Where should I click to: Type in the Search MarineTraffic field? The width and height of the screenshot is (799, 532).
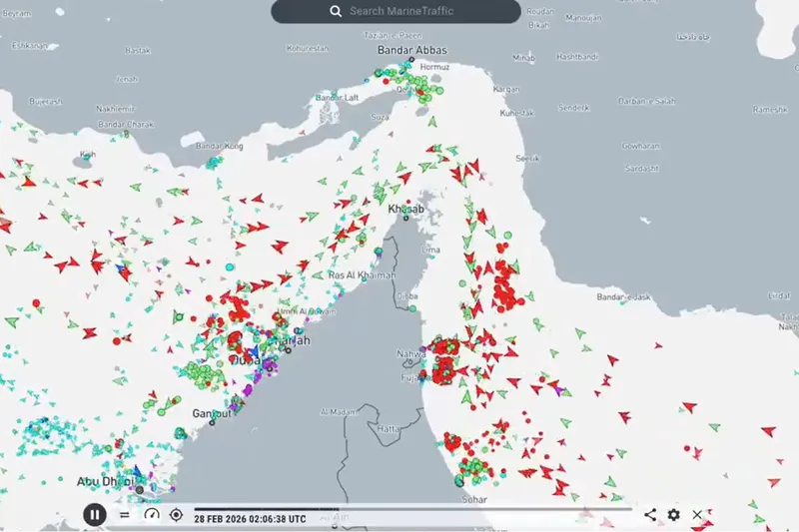pos(409,11)
